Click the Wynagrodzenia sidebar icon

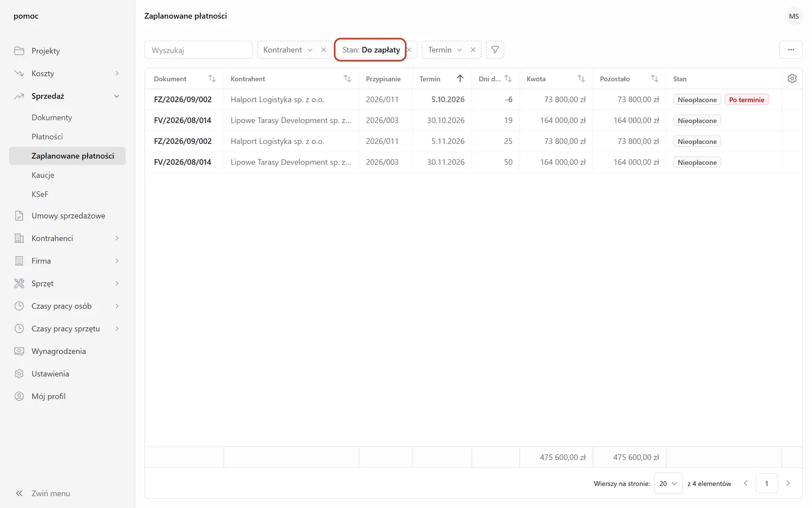[19, 351]
